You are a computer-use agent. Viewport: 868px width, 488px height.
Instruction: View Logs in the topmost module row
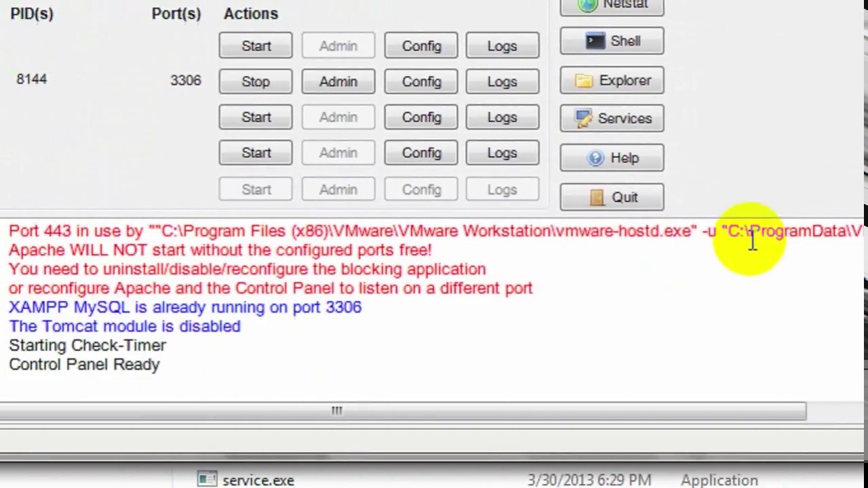point(502,46)
